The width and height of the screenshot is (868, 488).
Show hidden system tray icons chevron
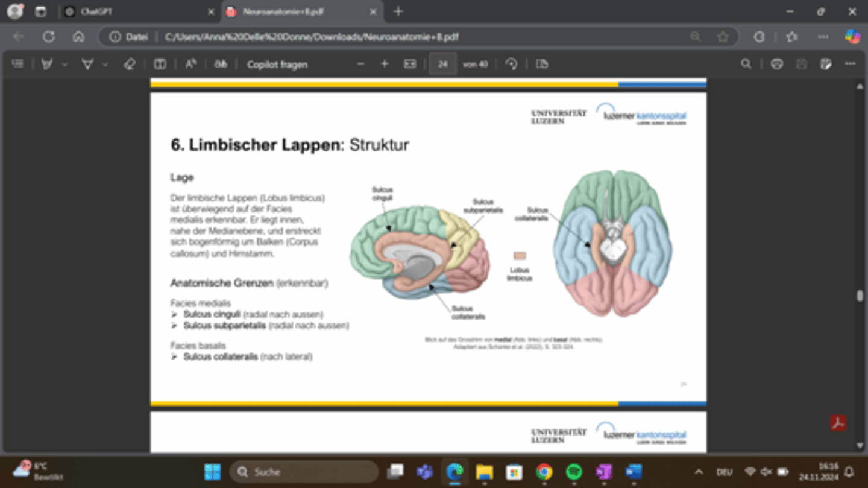click(x=699, y=472)
